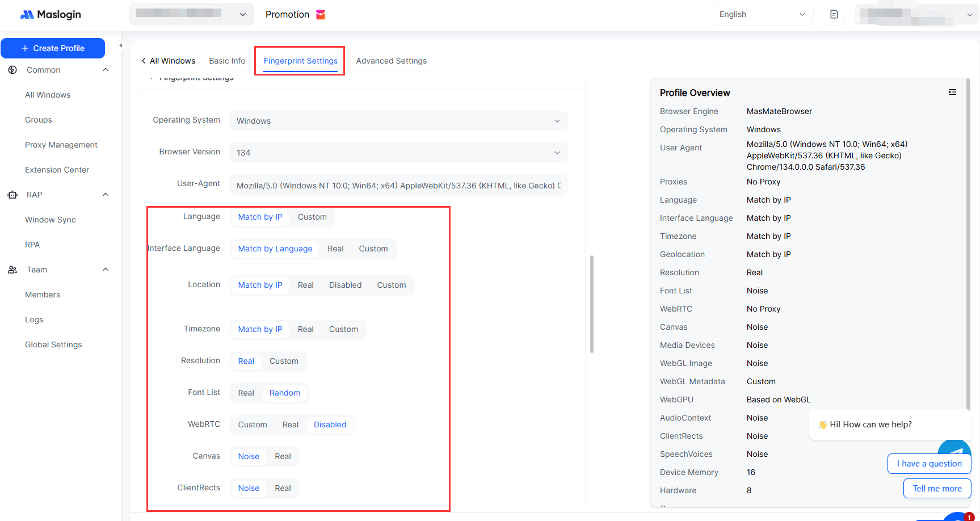Click inside the User-Agent text field

[x=398, y=186]
